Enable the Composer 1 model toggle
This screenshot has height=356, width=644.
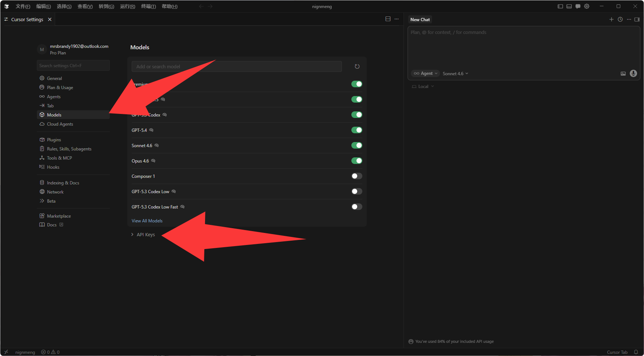pyautogui.click(x=356, y=176)
